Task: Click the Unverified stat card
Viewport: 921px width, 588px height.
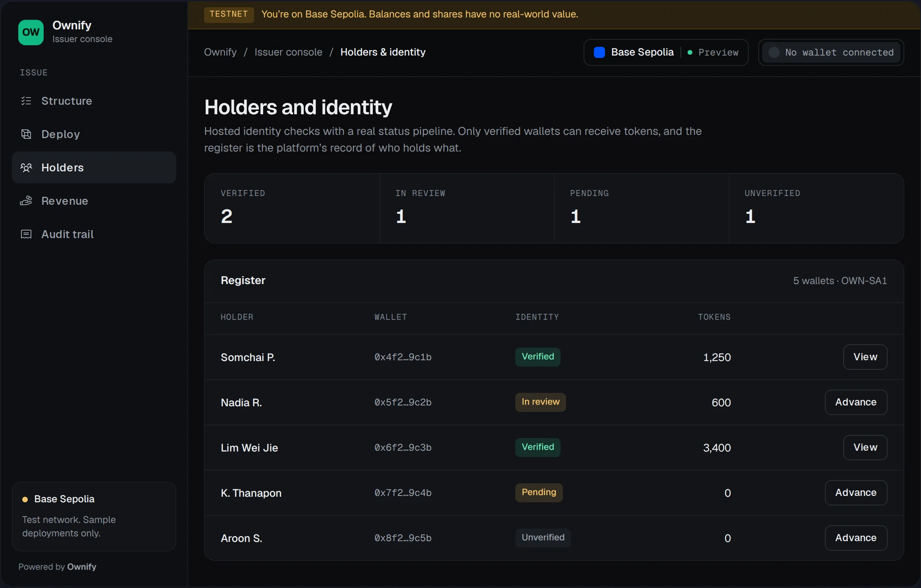Action: click(816, 208)
